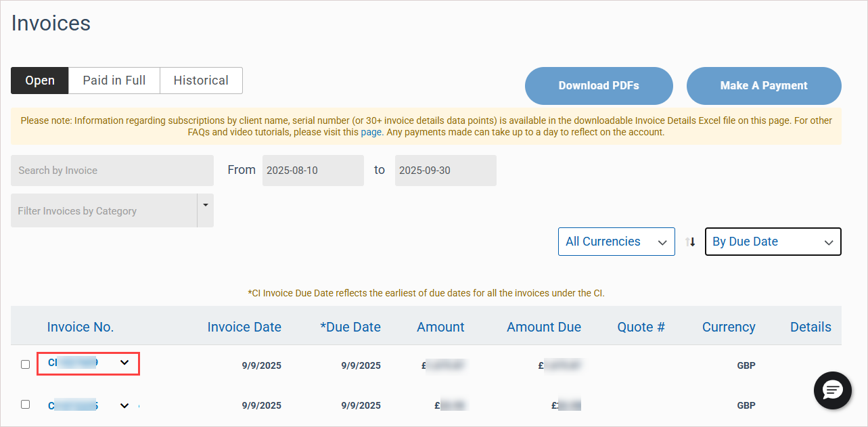Expand the second CI invoice chevron
This screenshot has height=427, width=868.
[124, 405]
